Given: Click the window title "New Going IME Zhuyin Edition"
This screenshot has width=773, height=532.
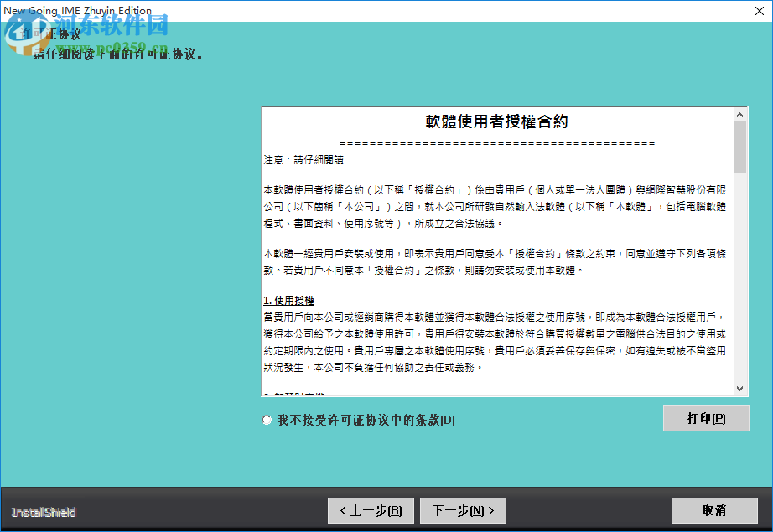Looking at the screenshot, I should point(77,10).
